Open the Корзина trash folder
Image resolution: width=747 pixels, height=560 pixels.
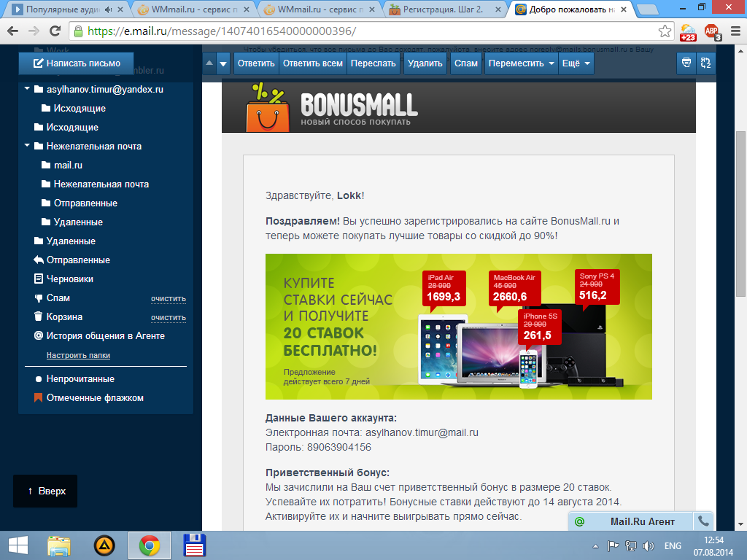pyautogui.click(x=64, y=317)
